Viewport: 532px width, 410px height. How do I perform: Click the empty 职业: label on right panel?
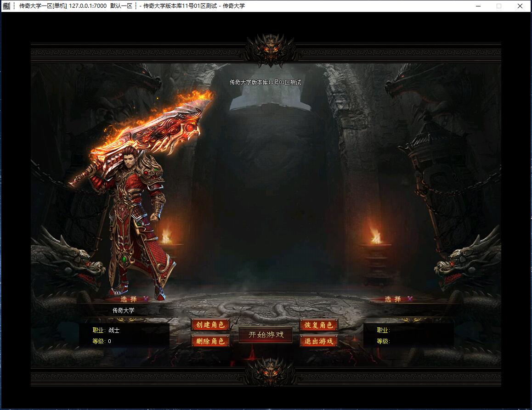coord(384,330)
